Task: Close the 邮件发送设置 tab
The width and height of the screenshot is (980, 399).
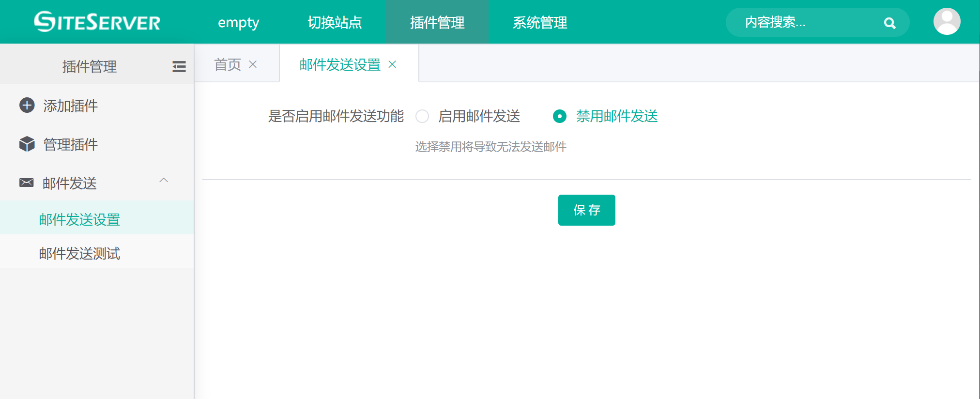Action: coord(392,64)
